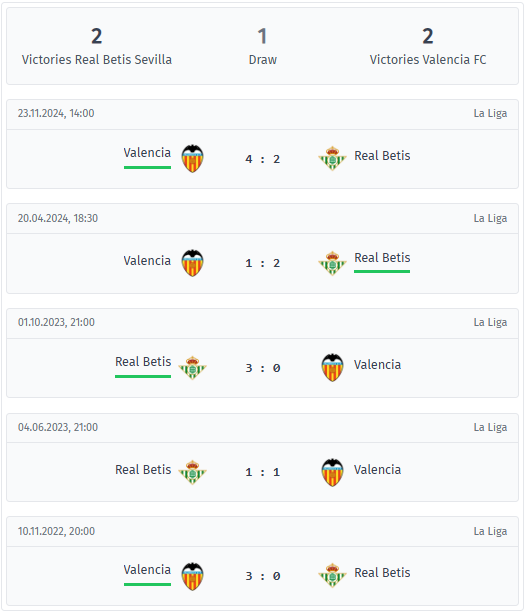Open the 4 : 2 score details
524x612 pixels.
coord(263,159)
